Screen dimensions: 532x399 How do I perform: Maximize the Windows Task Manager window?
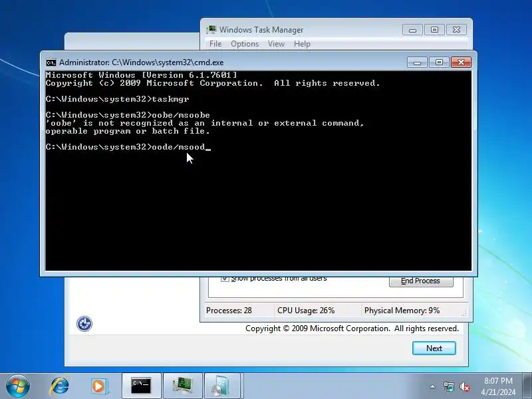click(x=434, y=30)
